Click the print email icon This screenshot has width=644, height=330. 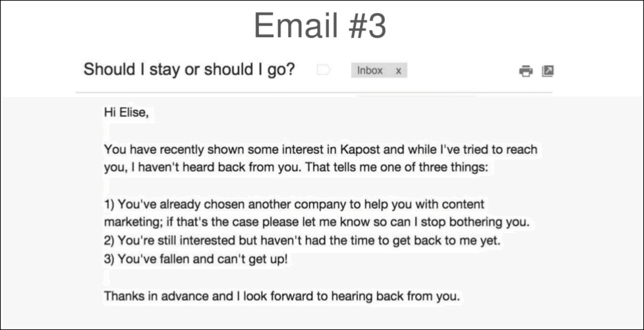(525, 71)
